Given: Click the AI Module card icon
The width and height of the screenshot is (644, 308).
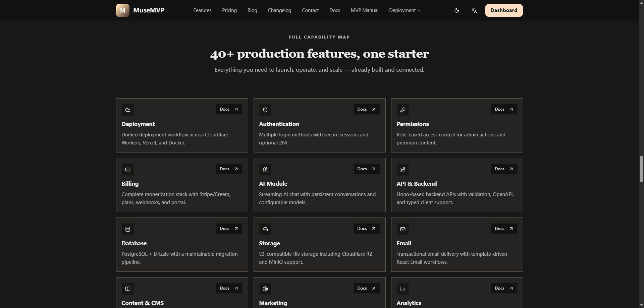Looking at the screenshot, I should [x=265, y=169].
